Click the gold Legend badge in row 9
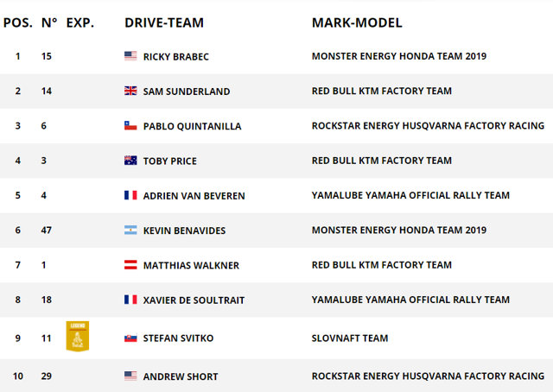 coord(78,336)
